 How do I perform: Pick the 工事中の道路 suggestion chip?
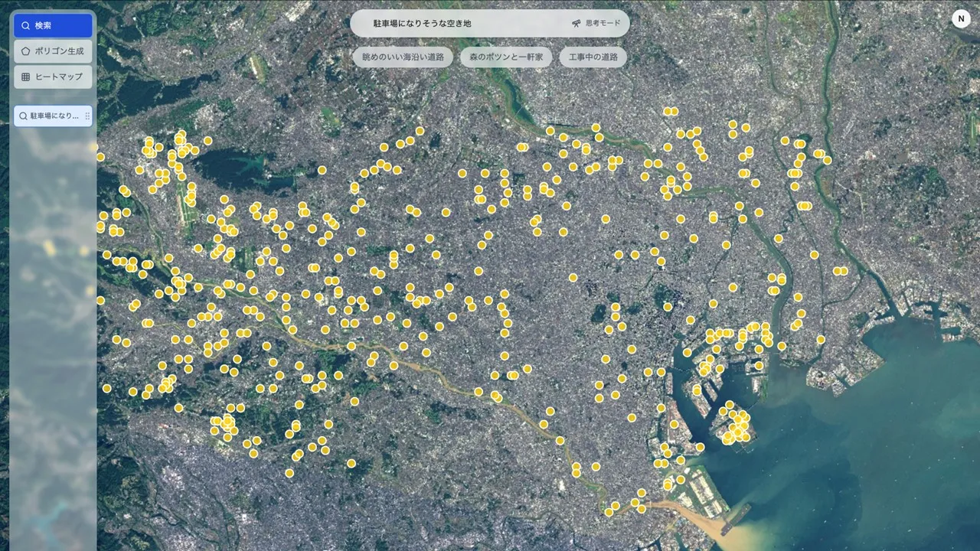593,57
